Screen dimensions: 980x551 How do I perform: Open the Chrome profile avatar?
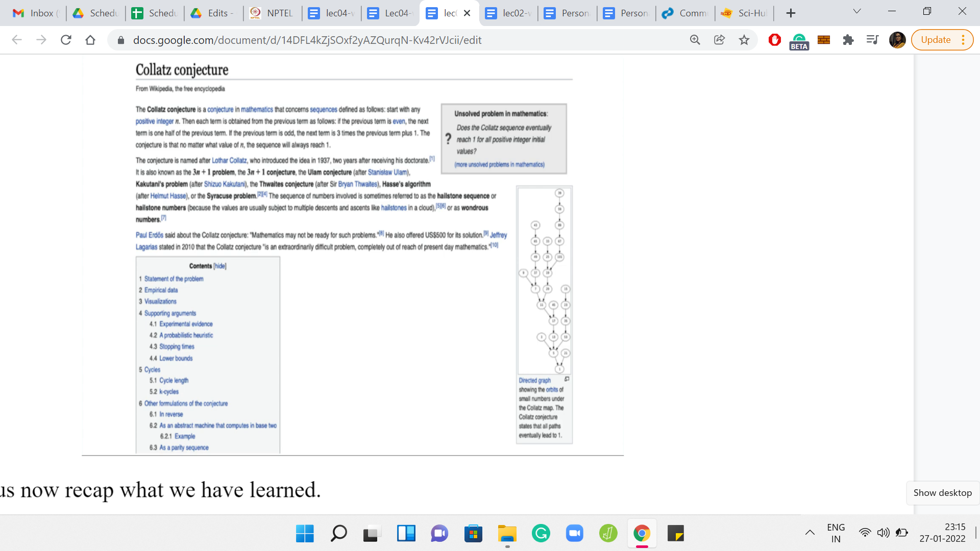point(897,40)
